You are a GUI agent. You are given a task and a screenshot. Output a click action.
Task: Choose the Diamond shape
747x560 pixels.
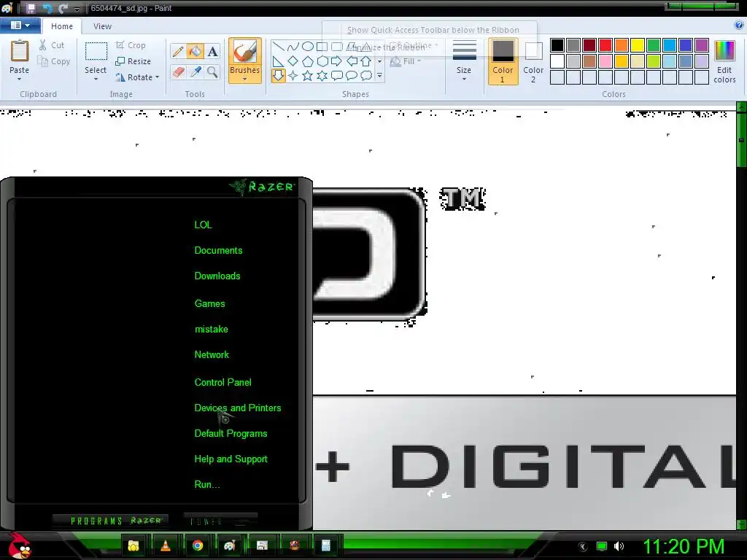[293, 61]
